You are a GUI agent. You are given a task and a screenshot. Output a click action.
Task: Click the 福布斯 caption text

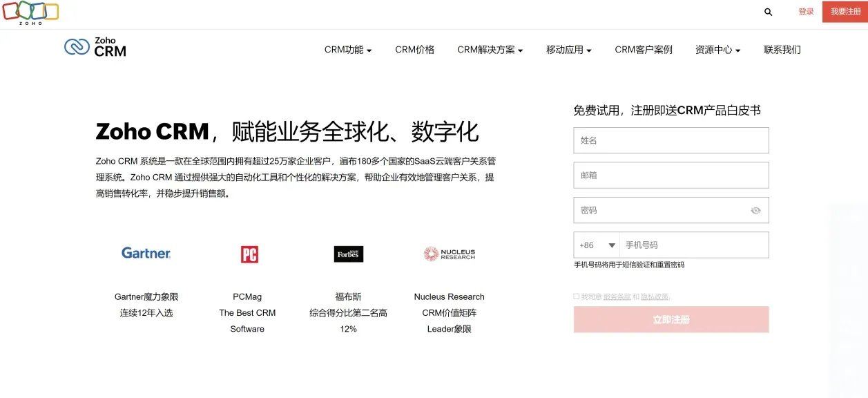tap(349, 297)
